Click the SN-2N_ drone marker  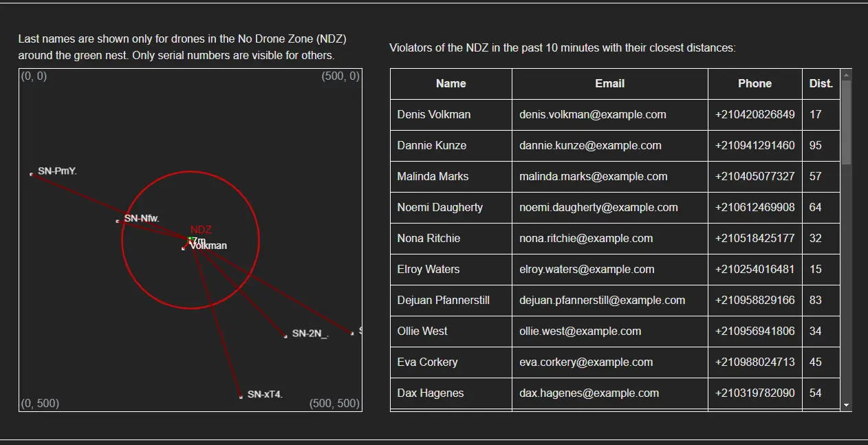[x=285, y=336]
